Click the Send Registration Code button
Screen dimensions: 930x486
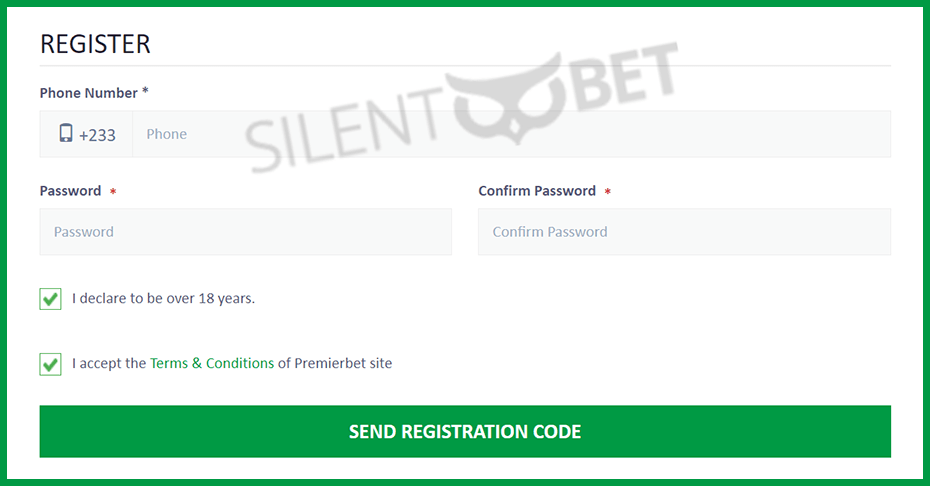point(465,431)
